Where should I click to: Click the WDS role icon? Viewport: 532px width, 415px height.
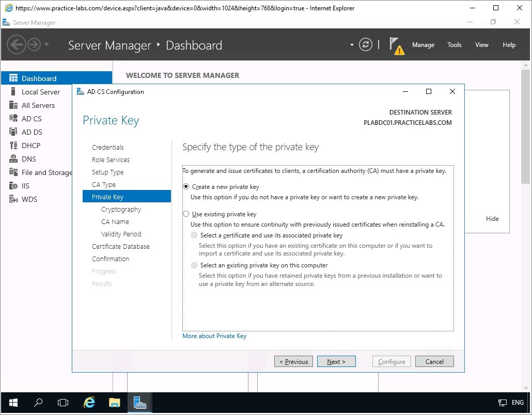[x=13, y=199]
